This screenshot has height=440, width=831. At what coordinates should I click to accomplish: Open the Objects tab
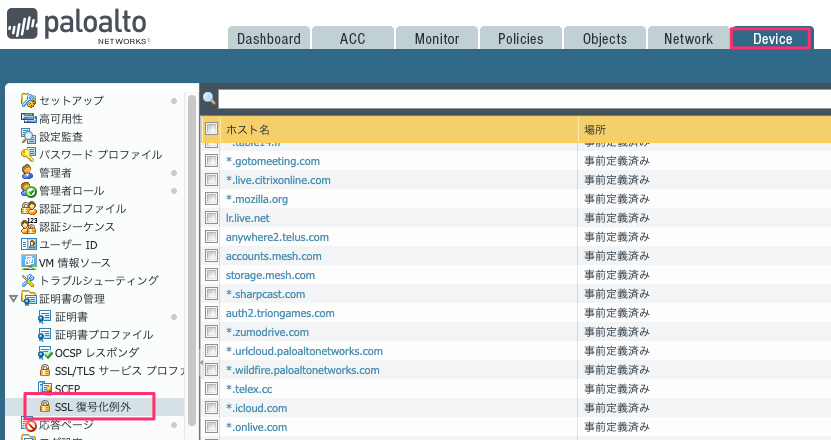point(605,38)
